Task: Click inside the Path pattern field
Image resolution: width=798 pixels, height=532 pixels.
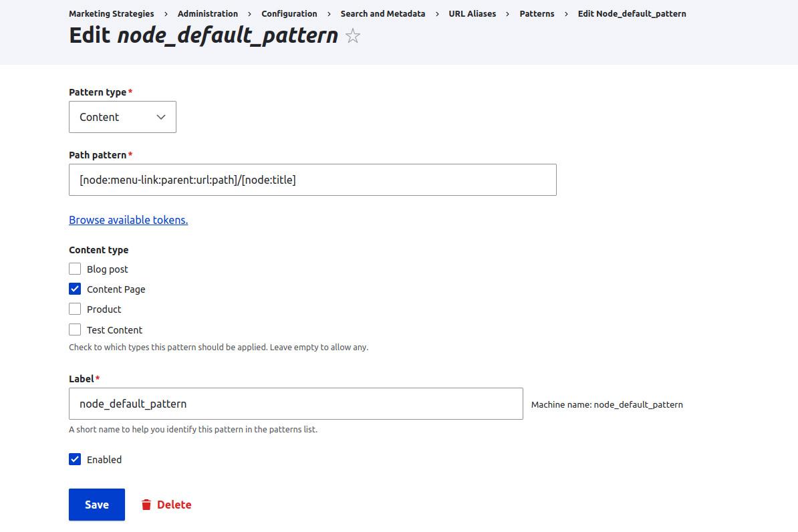Action: click(312, 180)
